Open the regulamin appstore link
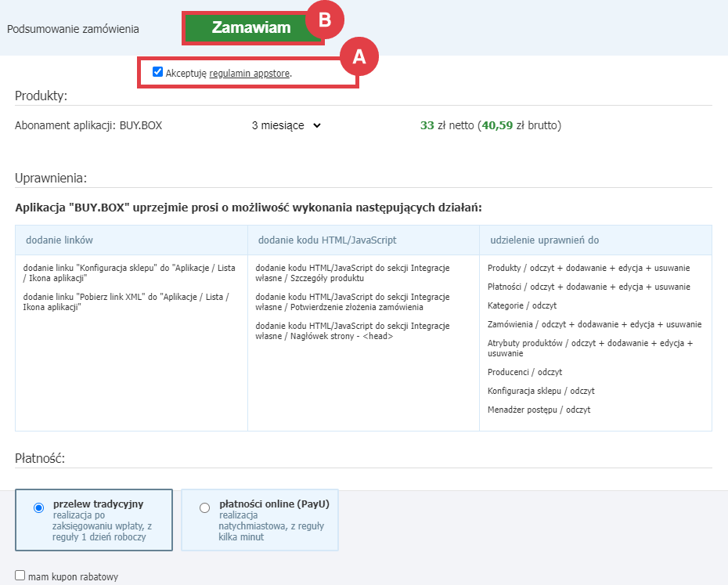Image resolution: width=728 pixels, height=585 pixels. point(250,73)
